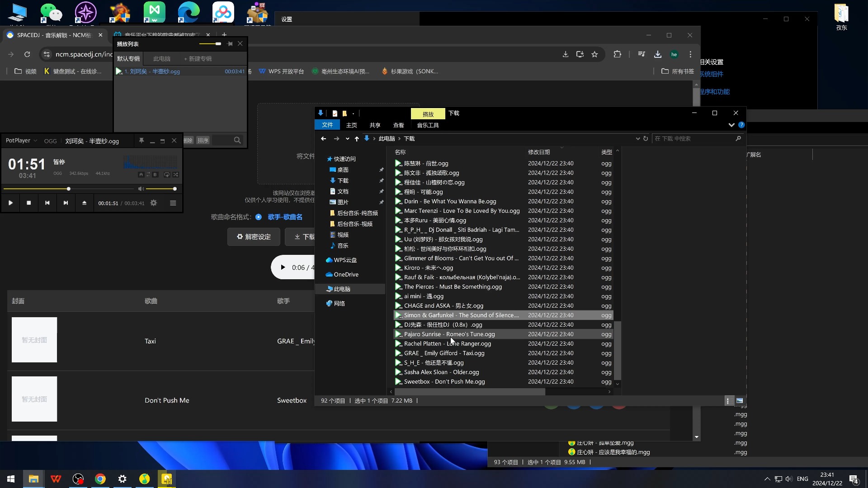
Task: Pin the PotPlayer window on top
Action: point(142,141)
